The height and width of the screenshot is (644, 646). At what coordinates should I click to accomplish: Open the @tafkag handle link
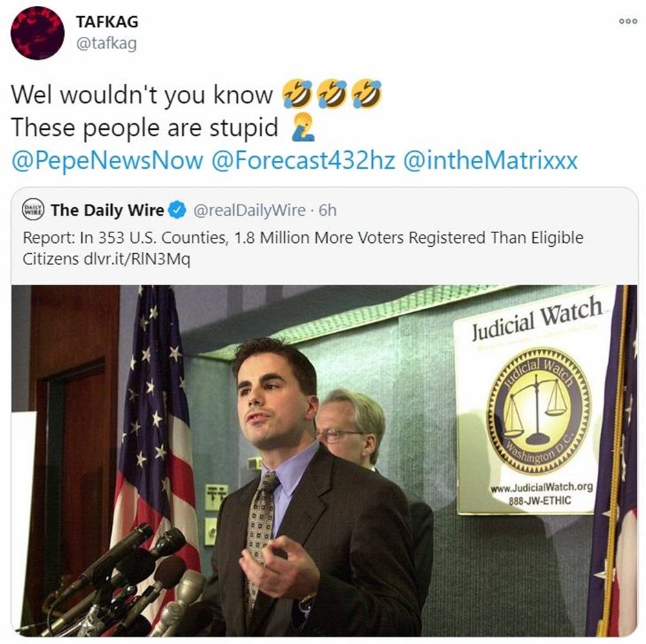pos(107,43)
